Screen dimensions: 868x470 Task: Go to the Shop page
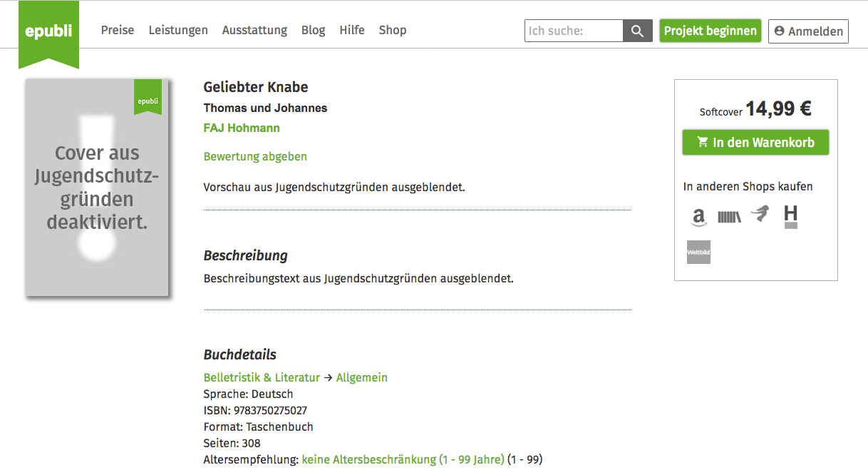[393, 30]
